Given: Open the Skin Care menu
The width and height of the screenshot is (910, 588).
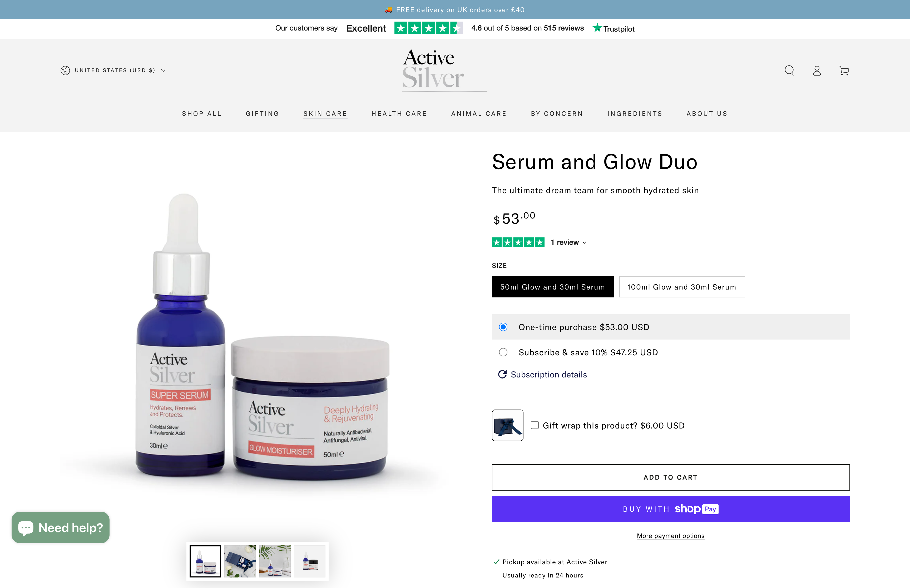Looking at the screenshot, I should tap(325, 114).
